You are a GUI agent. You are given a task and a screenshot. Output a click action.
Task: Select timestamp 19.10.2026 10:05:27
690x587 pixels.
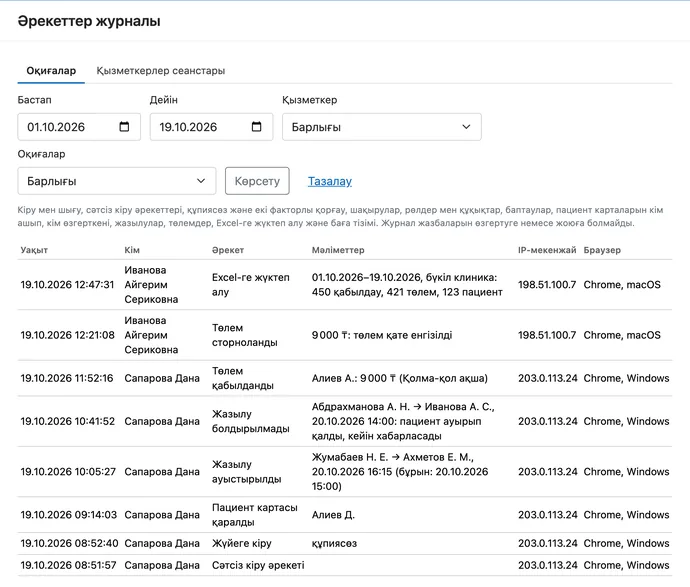pos(68,472)
